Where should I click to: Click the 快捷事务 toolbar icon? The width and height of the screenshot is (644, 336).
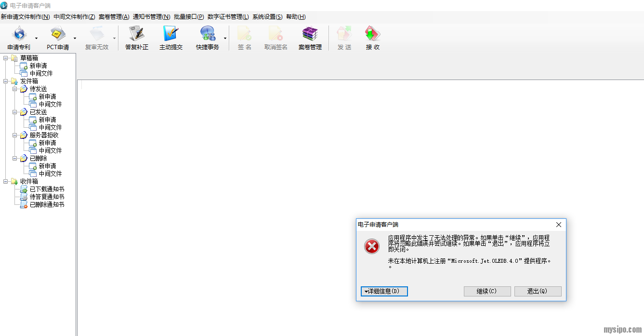208,35
